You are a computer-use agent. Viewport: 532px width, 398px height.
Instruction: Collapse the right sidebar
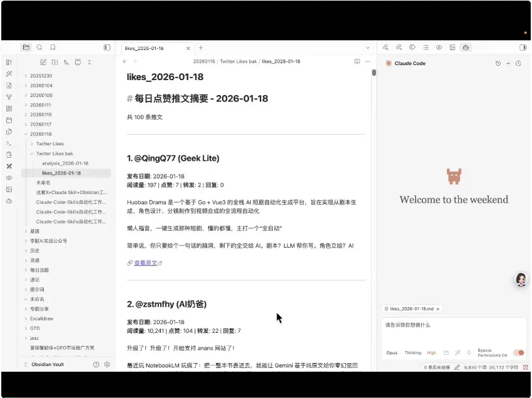(523, 48)
